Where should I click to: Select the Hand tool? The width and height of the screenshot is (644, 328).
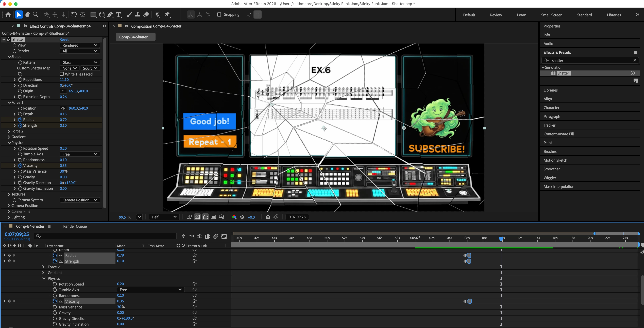coord(27,14)
